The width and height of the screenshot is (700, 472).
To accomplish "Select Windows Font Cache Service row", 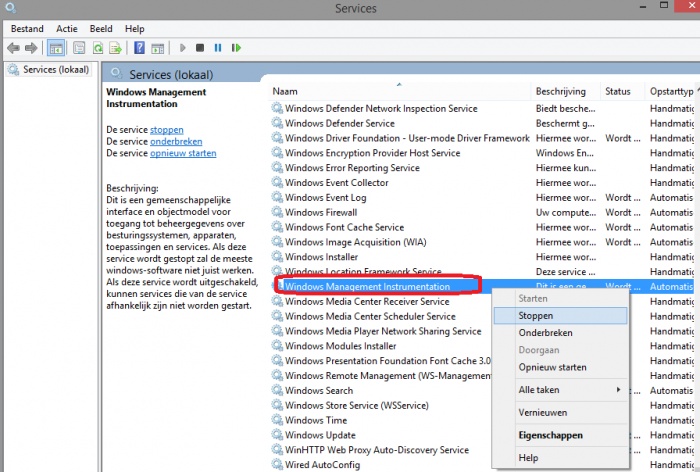I will pos(482,227).
